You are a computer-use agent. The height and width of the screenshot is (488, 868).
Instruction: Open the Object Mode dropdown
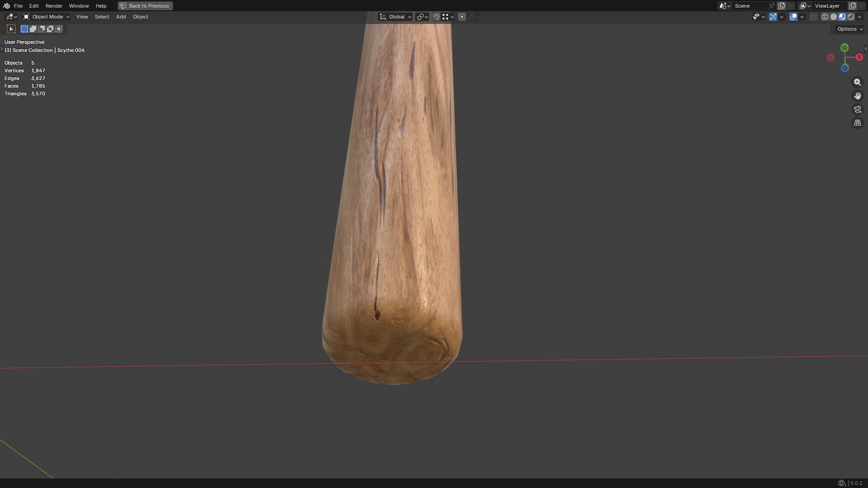tap(46, 17)
